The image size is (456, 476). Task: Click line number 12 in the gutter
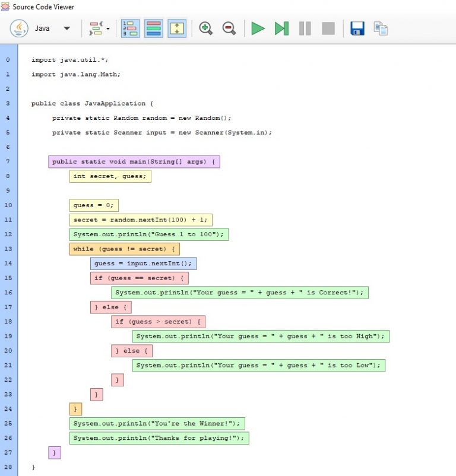click(x=8, y=234)
